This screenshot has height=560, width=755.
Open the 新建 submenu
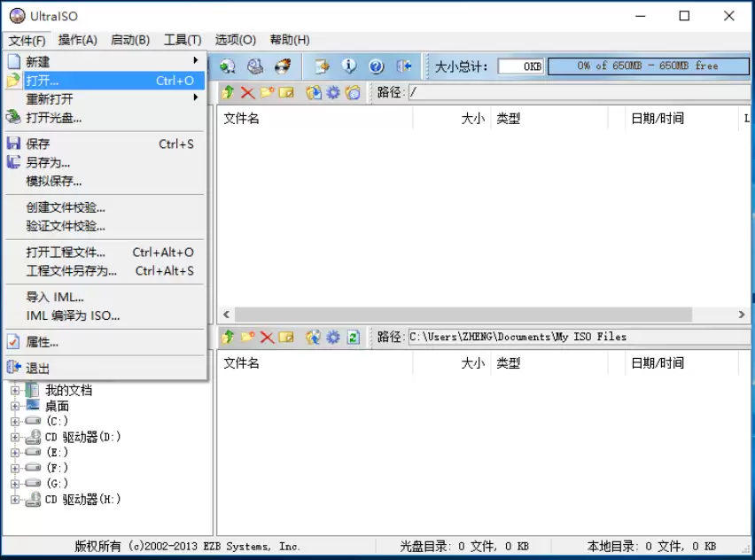105,62
